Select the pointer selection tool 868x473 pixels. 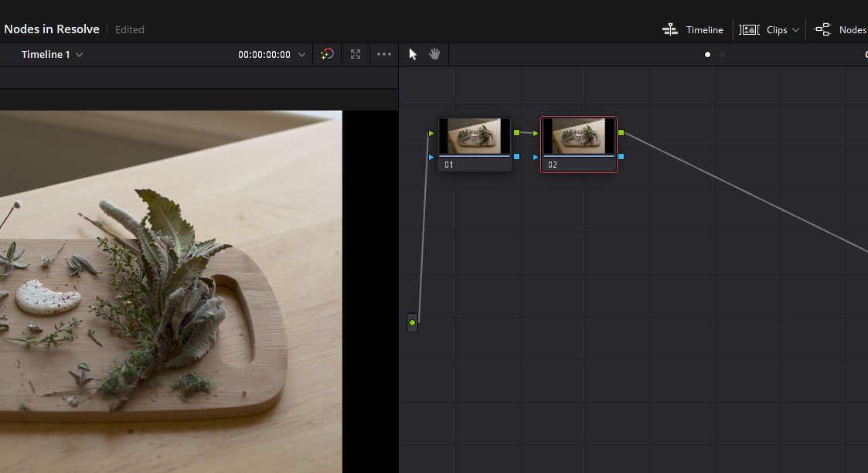[x=412, y=54]
